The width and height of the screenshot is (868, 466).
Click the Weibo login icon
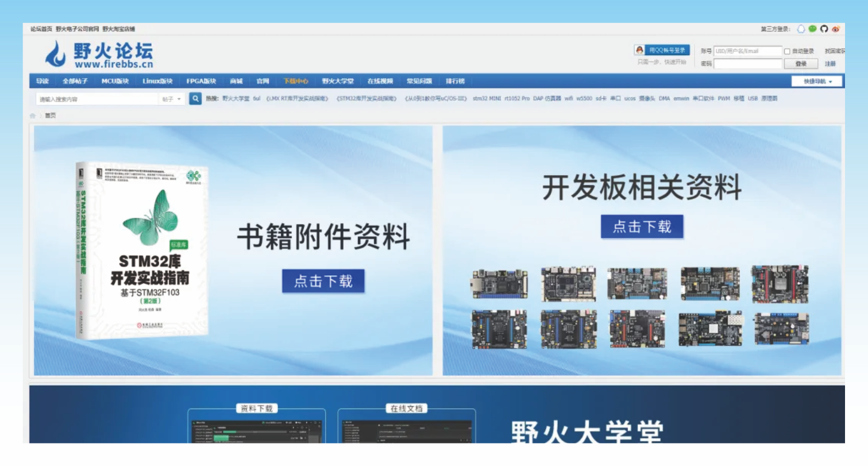point(835,29)
